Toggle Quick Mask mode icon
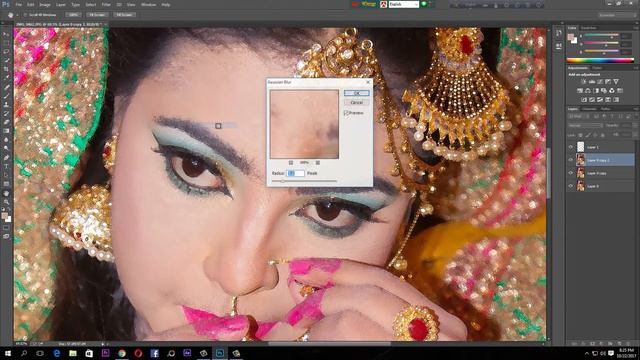Image resolution: width=640 pixels, height=360 pixels. pyautogui.click(x=6, y=228)
